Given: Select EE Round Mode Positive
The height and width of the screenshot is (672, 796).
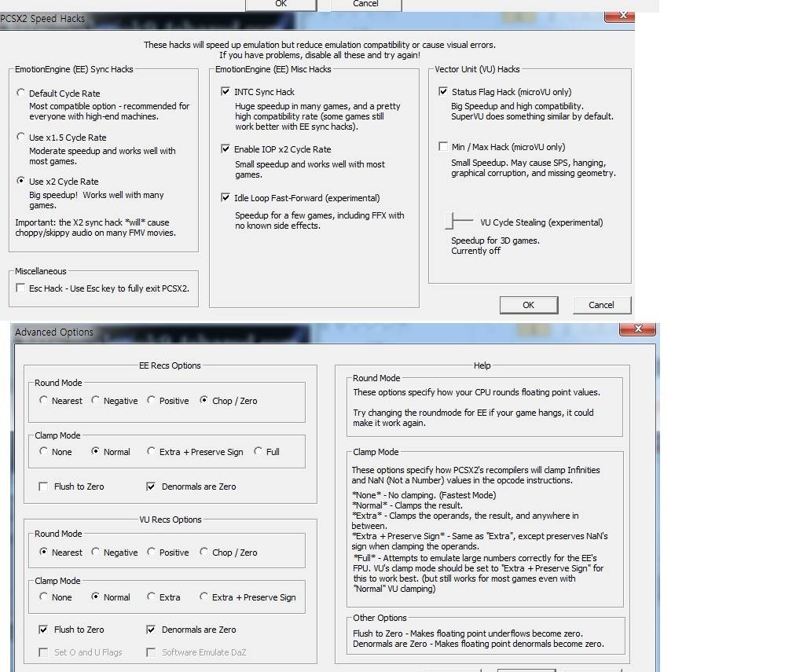Looking at the screenshot, I should coord(152,400).
